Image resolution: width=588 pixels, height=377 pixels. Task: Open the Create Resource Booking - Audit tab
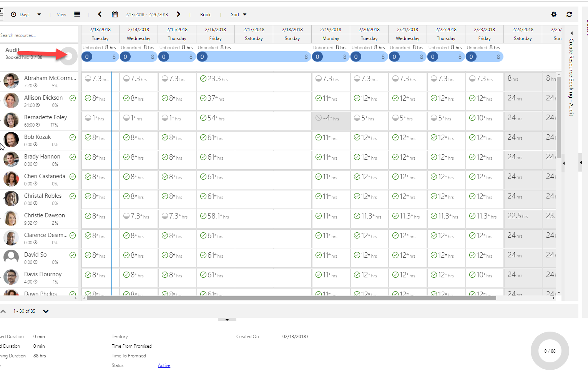coord(571,77)
